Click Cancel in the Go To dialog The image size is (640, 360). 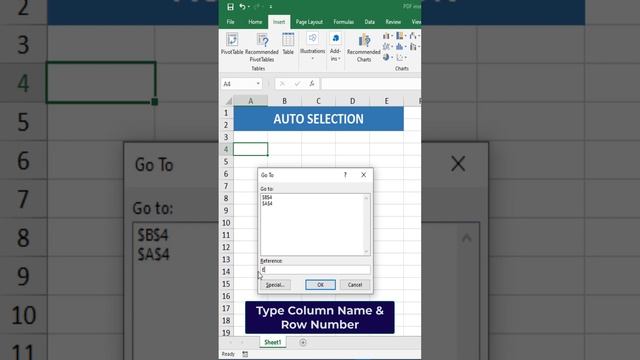point(355,285)
